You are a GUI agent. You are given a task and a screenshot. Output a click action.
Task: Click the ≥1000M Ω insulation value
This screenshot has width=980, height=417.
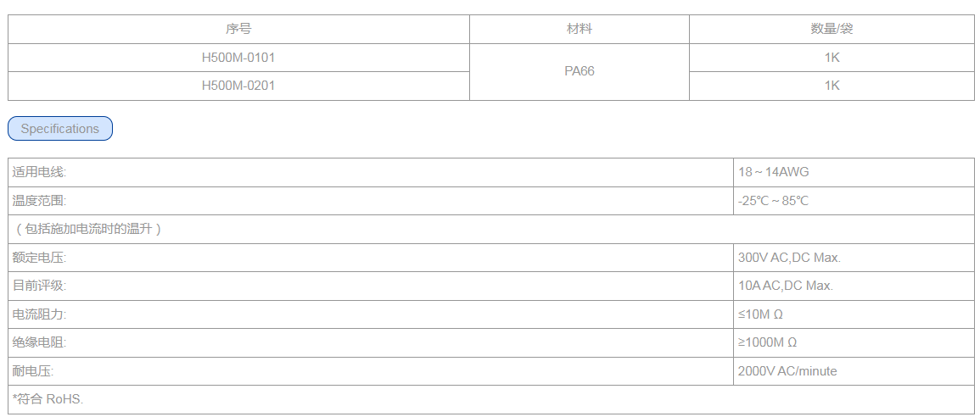tap(767, 342)
